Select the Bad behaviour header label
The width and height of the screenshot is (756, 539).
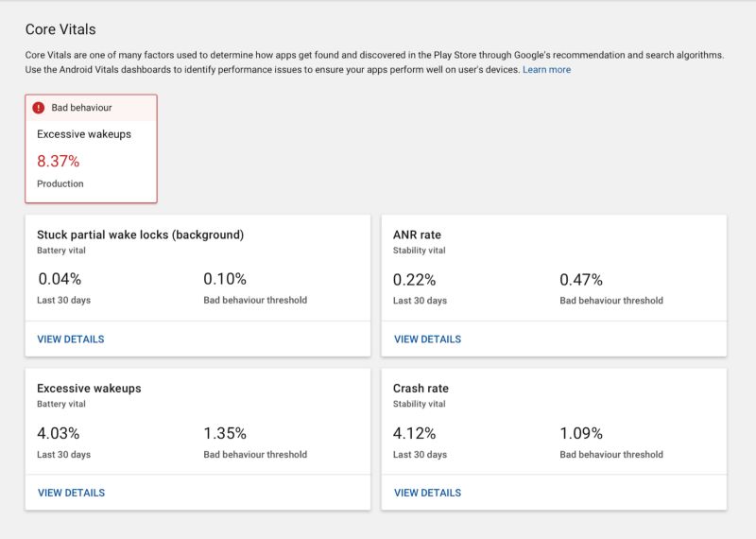[x=81, y=108]
